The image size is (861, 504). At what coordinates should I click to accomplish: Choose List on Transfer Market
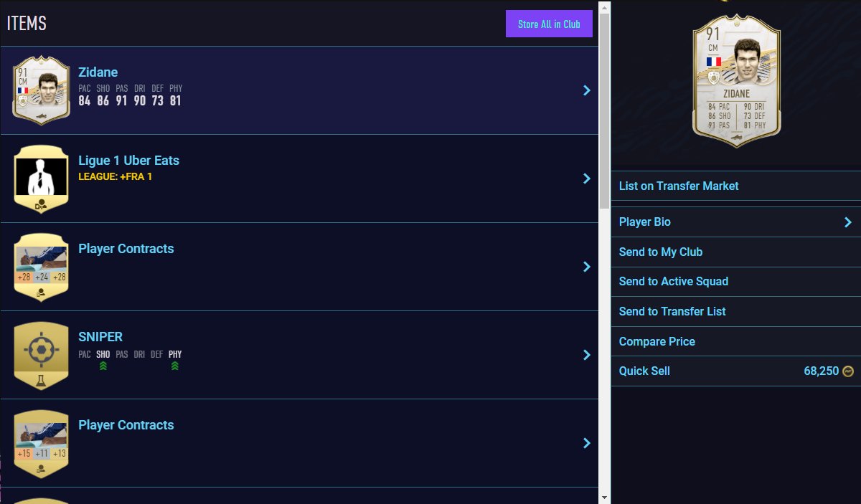click(735, 186)
